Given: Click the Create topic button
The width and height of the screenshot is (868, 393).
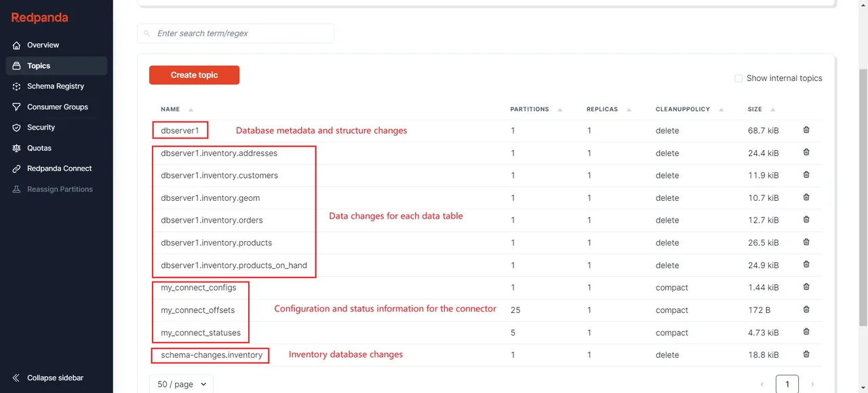Looking at the screenshot, I should pos(194,75).
